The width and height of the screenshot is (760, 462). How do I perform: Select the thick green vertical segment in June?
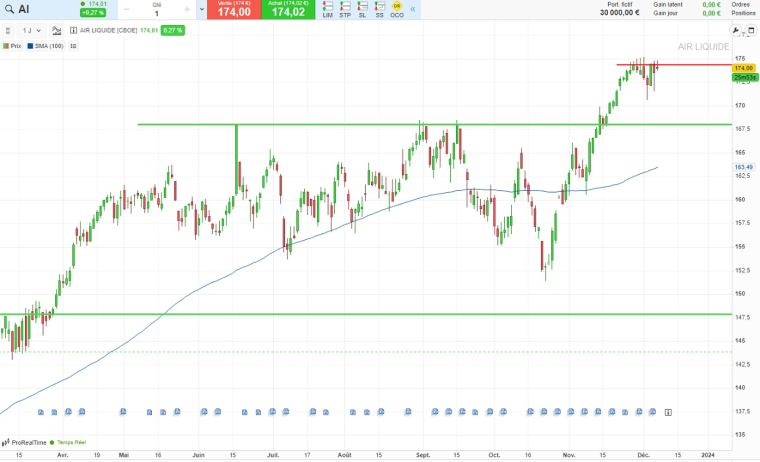coord(237,159)
